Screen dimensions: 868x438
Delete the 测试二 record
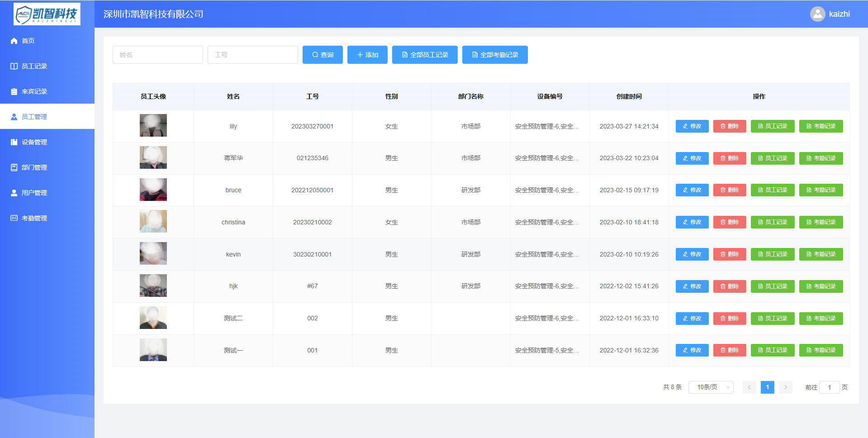click(x=730, y=319)
